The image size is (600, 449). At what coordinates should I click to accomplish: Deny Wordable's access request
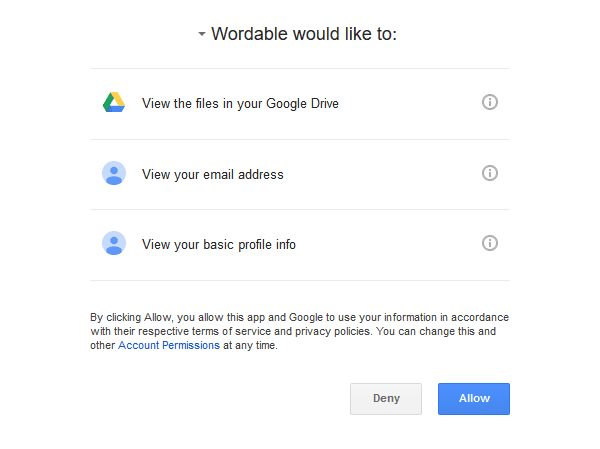point(386,399)
